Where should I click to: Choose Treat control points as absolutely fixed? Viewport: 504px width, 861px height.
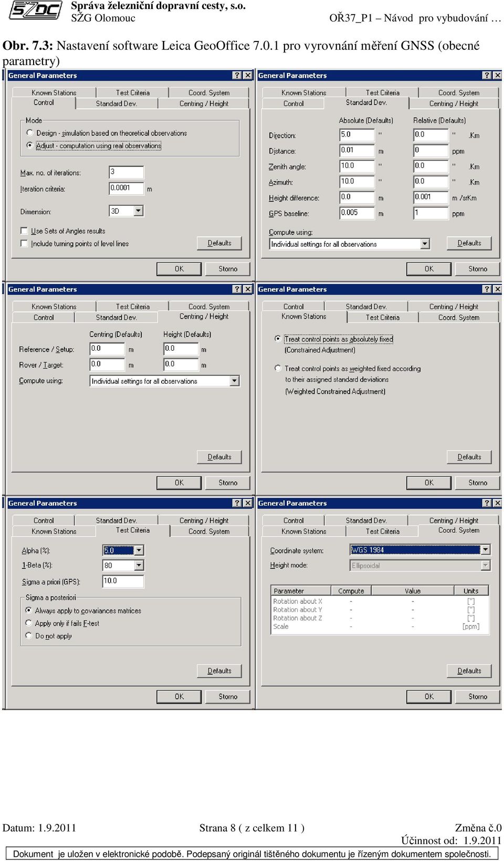tap(278, 339)
